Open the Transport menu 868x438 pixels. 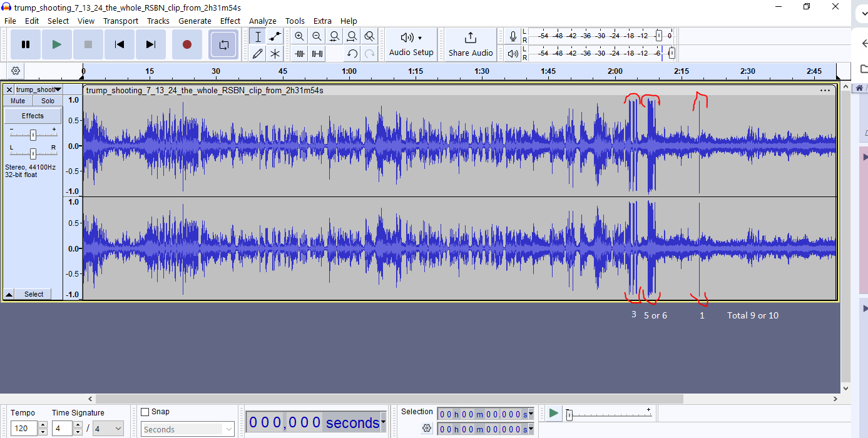(121, 21)
